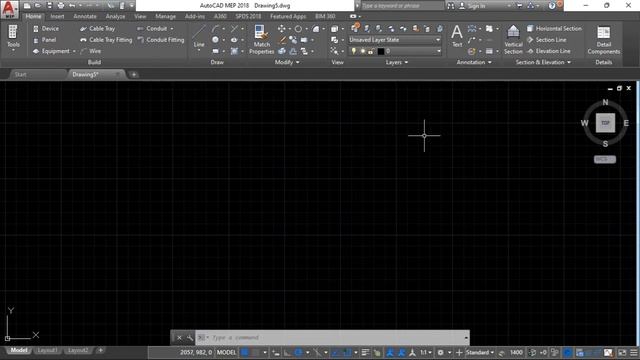Screen dimensions: 640x360
Task: Click the black layer color swatch
Action: click(x=380, y=51)
